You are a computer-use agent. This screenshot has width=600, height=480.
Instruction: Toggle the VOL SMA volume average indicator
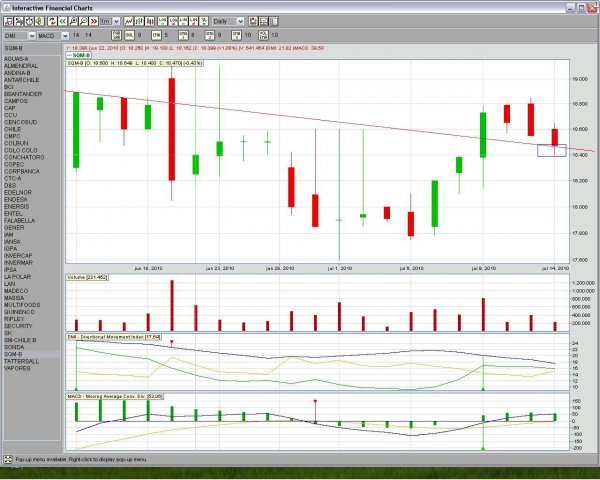click(x=263, y=35)
